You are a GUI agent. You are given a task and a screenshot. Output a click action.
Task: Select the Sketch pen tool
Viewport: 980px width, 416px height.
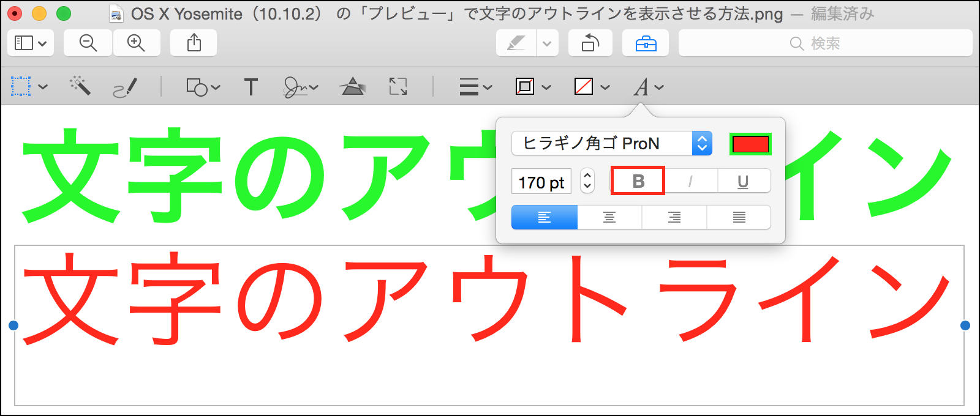pyautogui.click(x=126, y=87)
